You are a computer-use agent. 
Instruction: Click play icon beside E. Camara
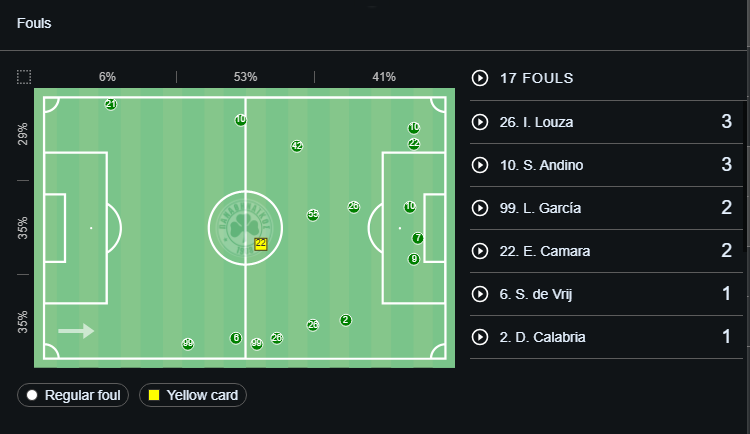click(x=480, y=251)
